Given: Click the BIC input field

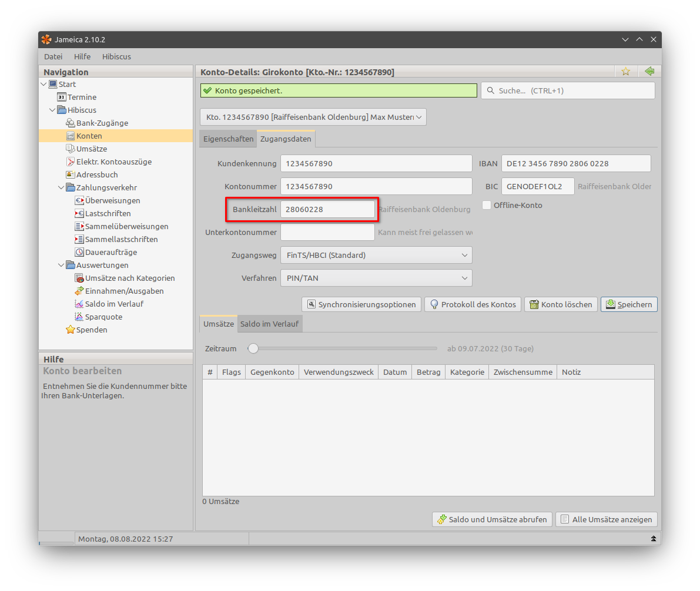Looking at the screenshot, I should click(x=538, y=187).
